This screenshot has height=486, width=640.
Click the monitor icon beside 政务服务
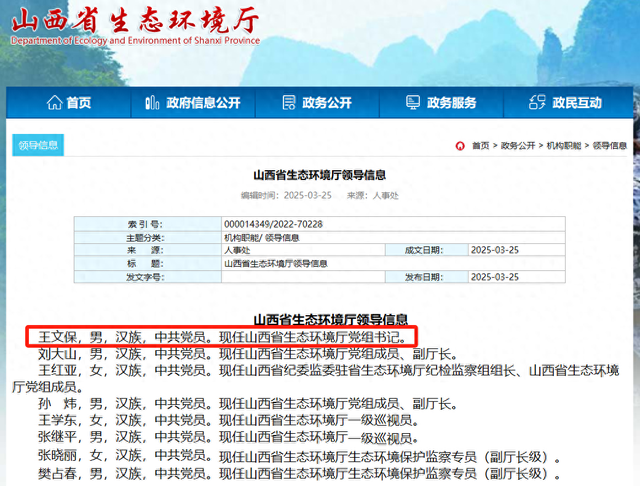pos(413,103)
